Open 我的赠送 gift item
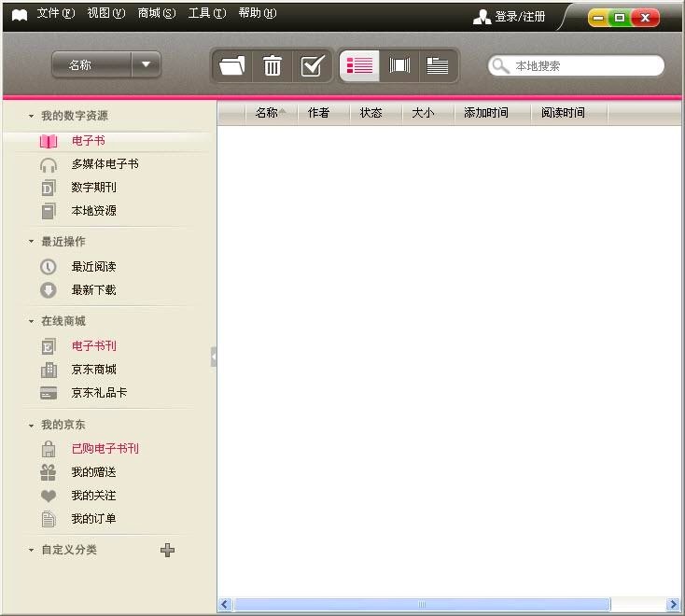The image size is (685, 616). click(93, 472)
